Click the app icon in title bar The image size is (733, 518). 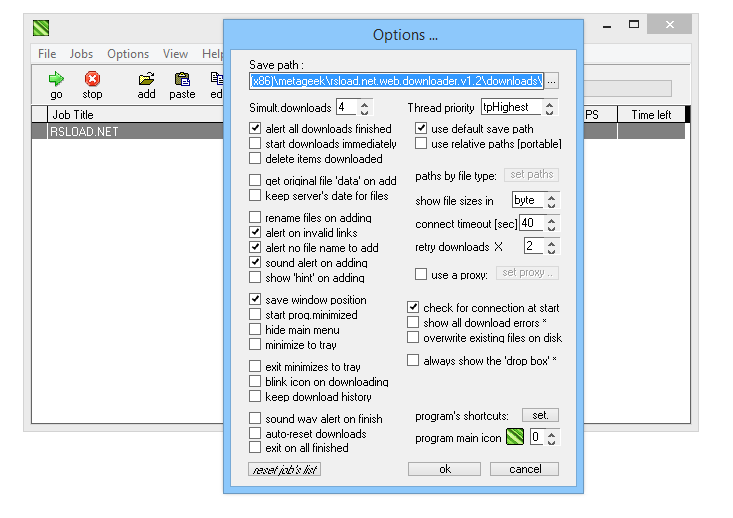coord(41,28)
